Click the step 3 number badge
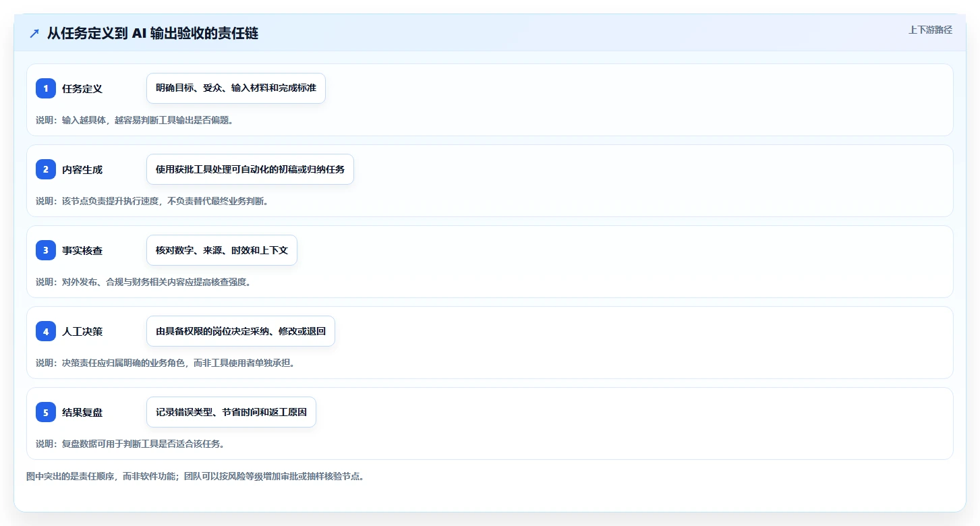Viewport: 980px width, 526px height. 46,250
